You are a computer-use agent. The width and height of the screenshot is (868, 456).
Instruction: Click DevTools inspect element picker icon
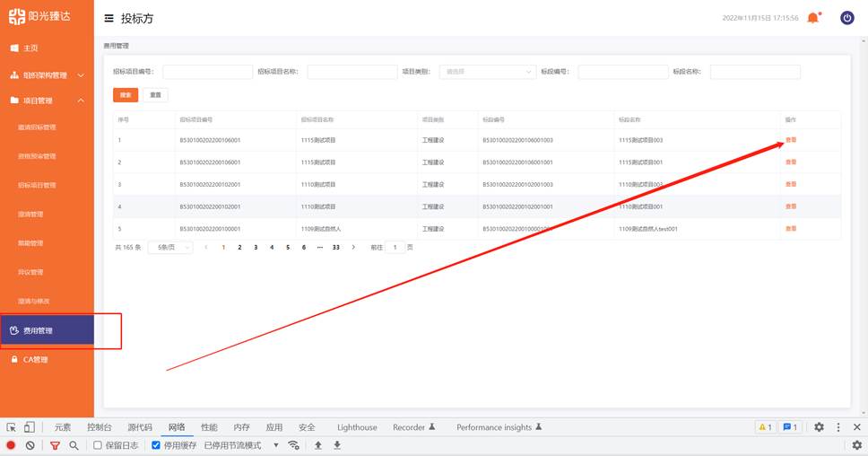pyautogui.click(x=11, y=427)
